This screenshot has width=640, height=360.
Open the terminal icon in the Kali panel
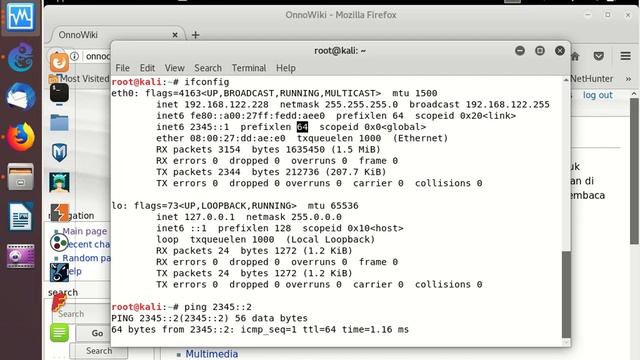click(x=59, y=93)
